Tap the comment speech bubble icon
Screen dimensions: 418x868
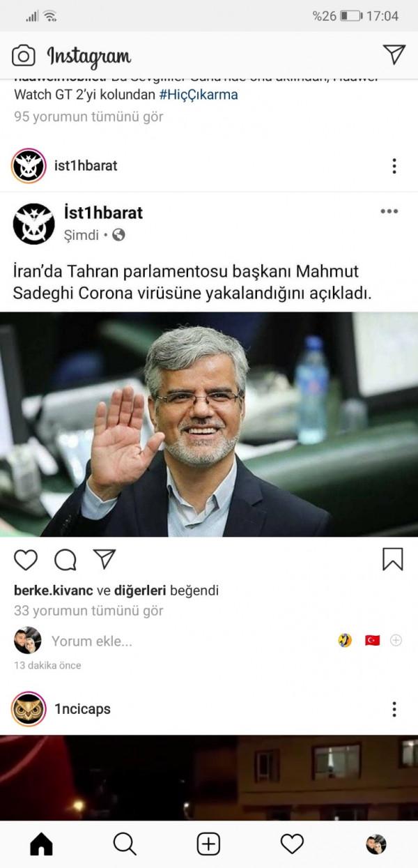pos(65,559)
